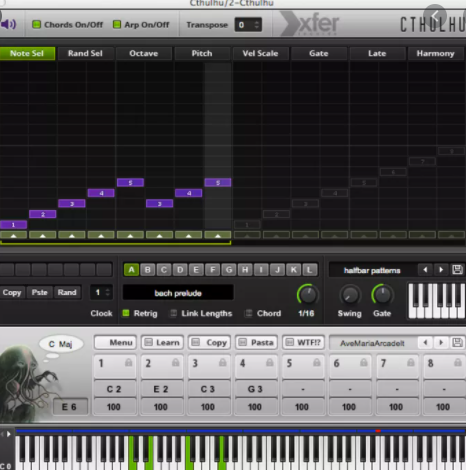Screen dimensions: 466x470
Task: Select arp pattern slot J
Action: (277, 270)
